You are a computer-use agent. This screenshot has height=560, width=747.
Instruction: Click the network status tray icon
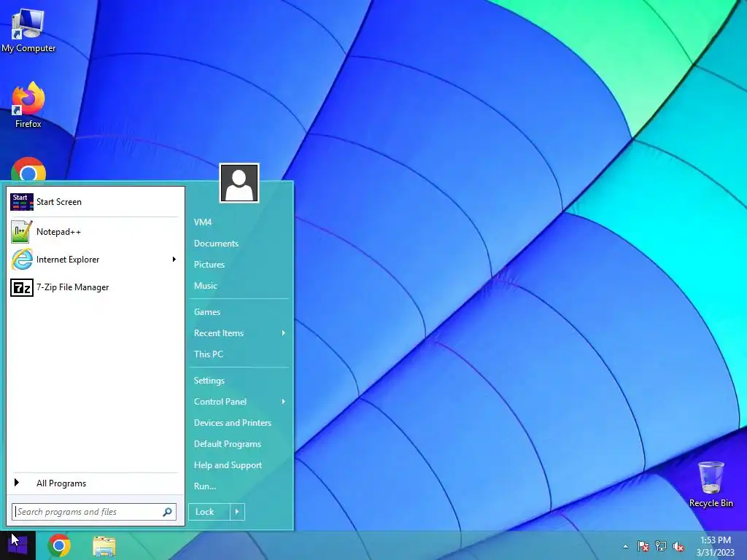[661, 546]
